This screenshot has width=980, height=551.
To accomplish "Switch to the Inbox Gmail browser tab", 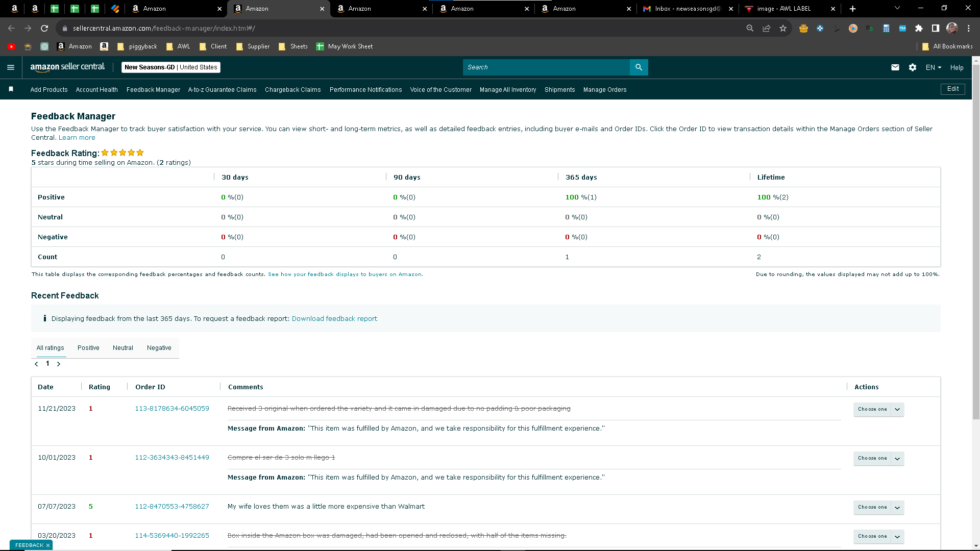I will [688, 9].
